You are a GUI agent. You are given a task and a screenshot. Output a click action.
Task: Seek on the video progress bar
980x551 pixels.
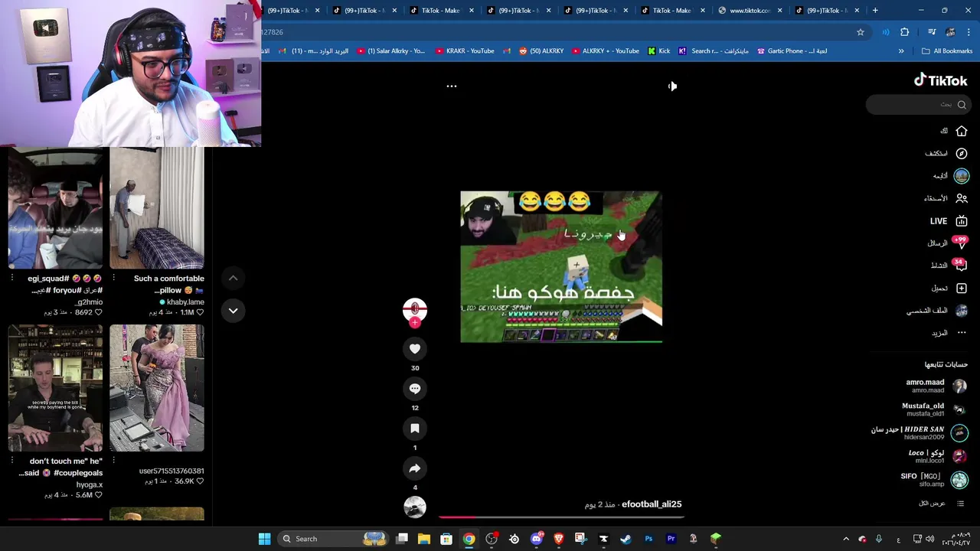(x=561, y=517)
